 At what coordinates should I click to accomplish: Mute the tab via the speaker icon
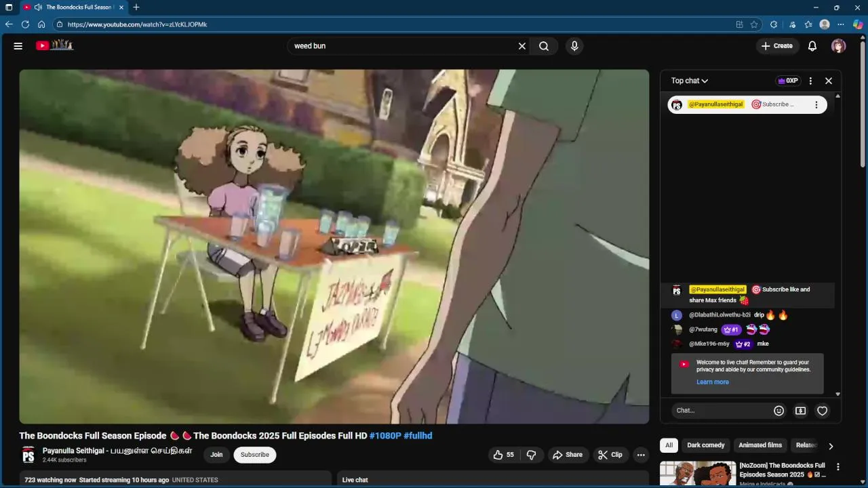[x=38, y=7]
